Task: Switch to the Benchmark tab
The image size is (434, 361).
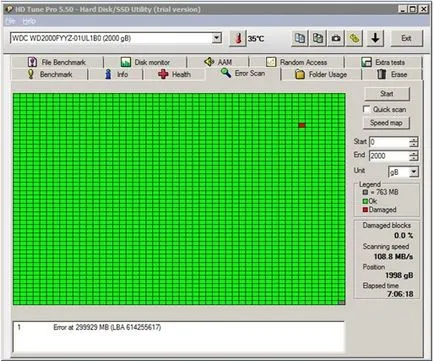Action: coord(50,74)
